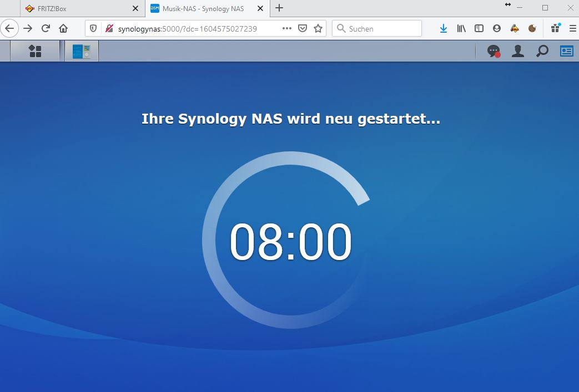Open the Firefox library icon
The width and height of the screenshot is (579, 392).
click(461, 28)
